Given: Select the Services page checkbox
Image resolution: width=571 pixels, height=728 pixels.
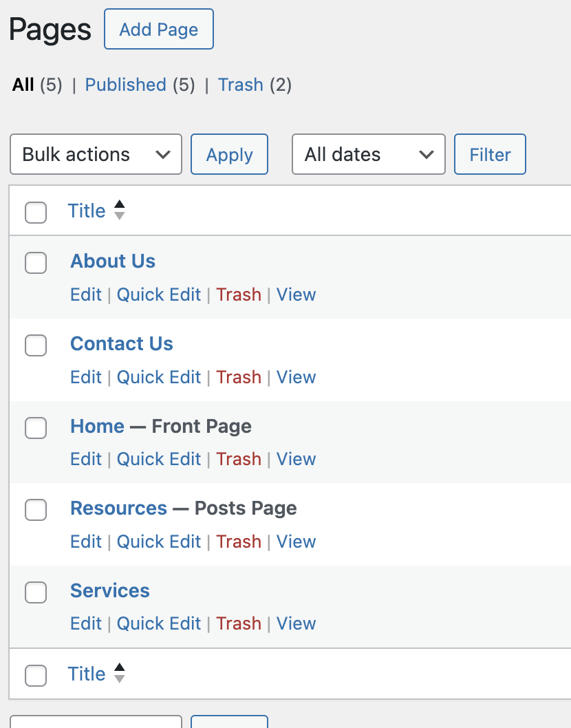Looking at the screenshot, I should tap(36, 592).
